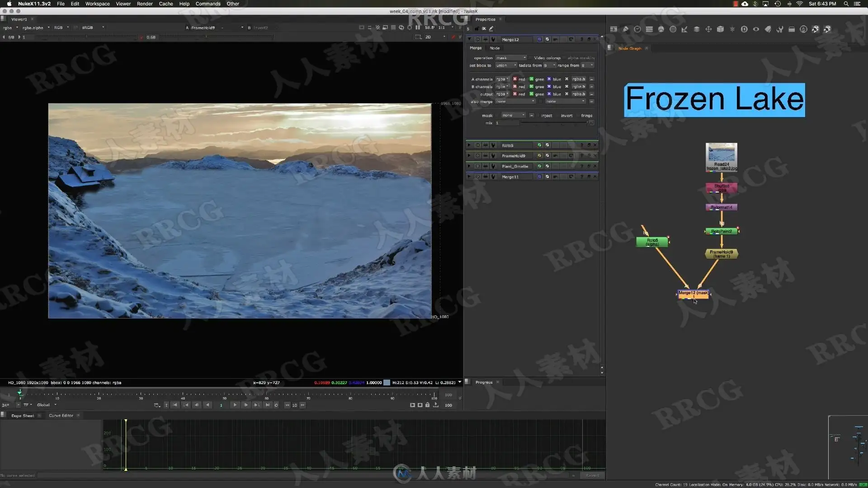Open the set bbox to union dropdown
This screenshot has height=488, width=868.
point(506,66)
